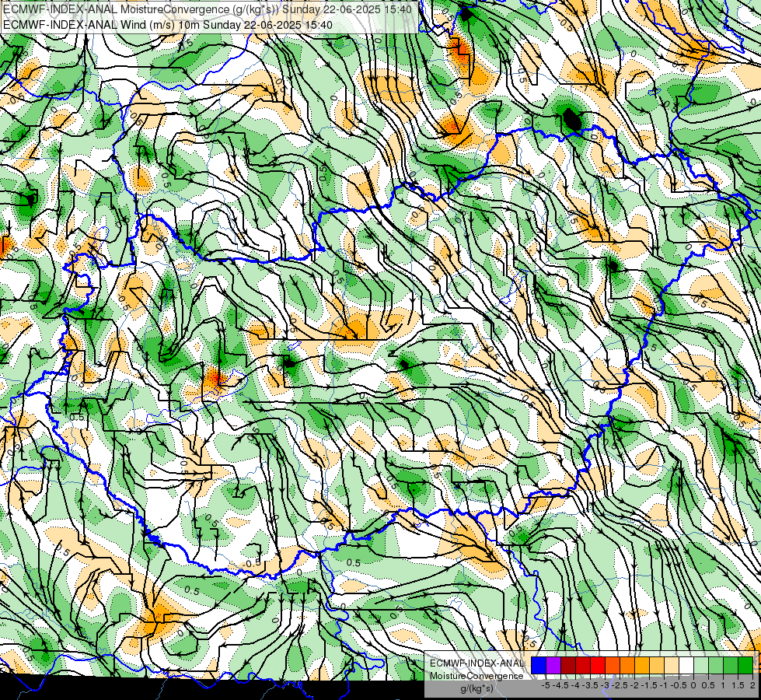Click the palest green legend swatch
Screen dimensions: 761x700
[x=701, y=665]
